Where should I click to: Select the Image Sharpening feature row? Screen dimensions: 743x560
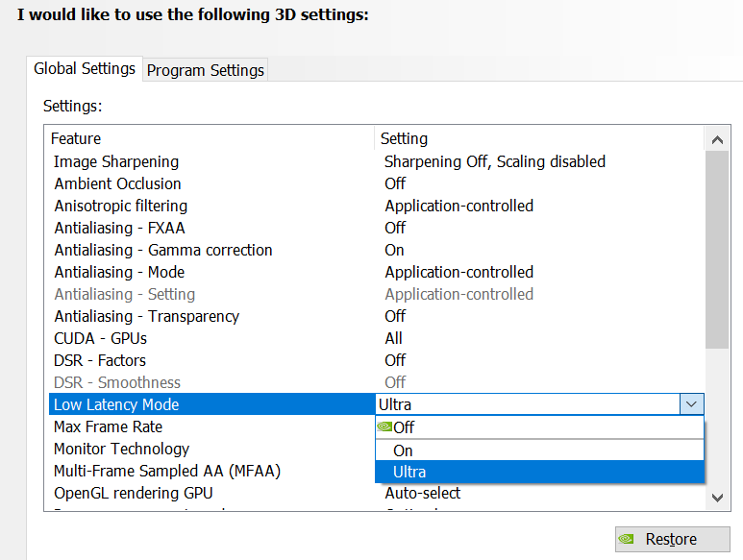pos(116,161)
